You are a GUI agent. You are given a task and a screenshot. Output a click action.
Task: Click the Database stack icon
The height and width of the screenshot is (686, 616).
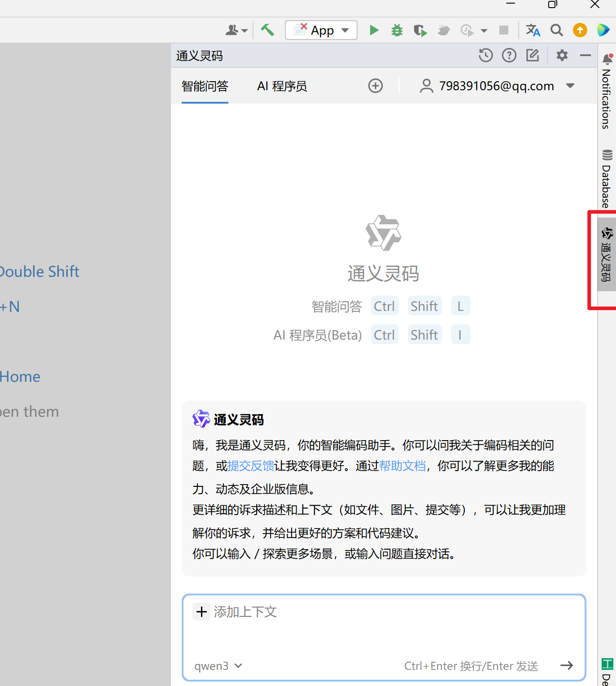click(607, 155)
